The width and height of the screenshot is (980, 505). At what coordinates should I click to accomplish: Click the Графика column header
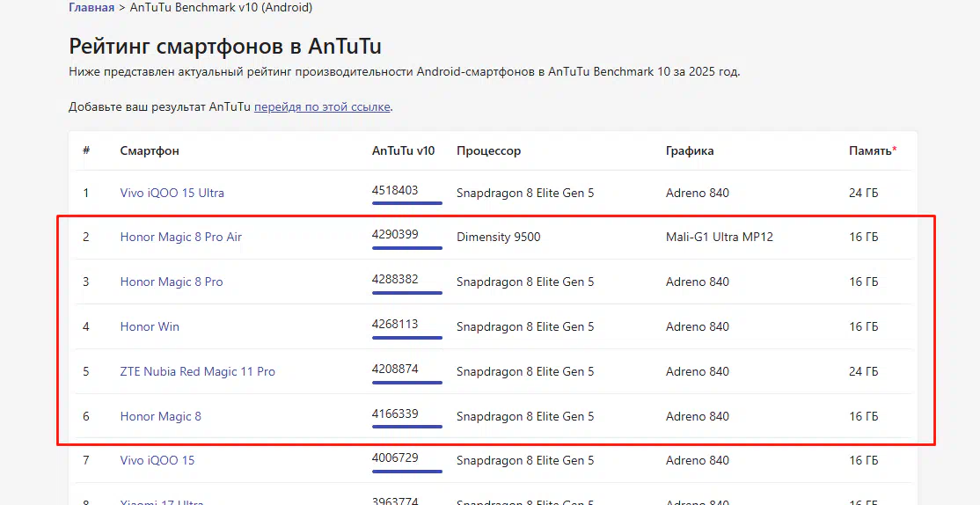(x=690, y=151)
